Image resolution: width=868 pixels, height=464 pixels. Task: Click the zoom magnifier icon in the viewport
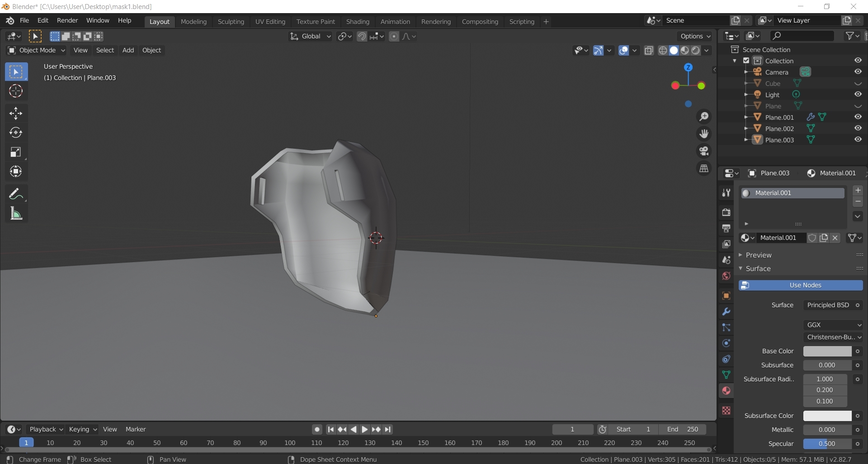pyautogui.click(x=704, y=117)
